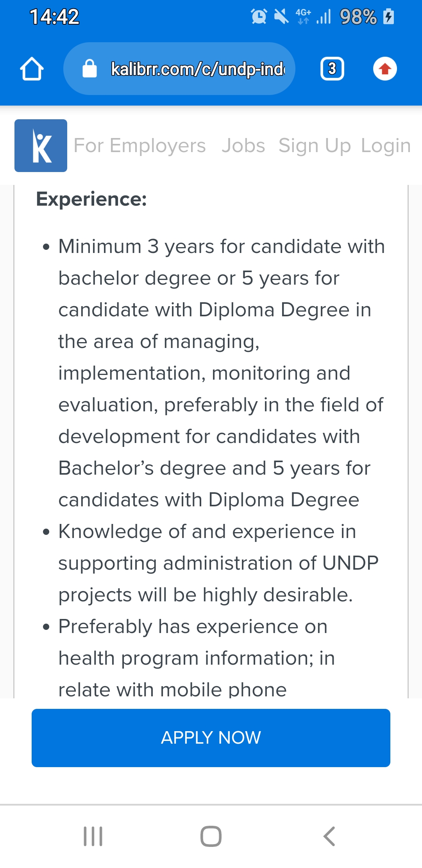Screen dimensions: 422x868
Task: Go back using the Android back chevron
Action: click(x=329, y=836)
